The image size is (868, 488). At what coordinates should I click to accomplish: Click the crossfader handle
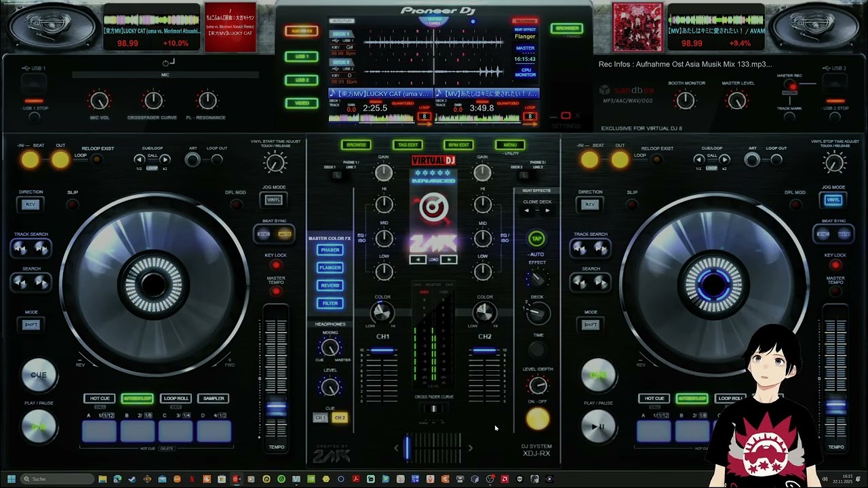click(407, 447)
